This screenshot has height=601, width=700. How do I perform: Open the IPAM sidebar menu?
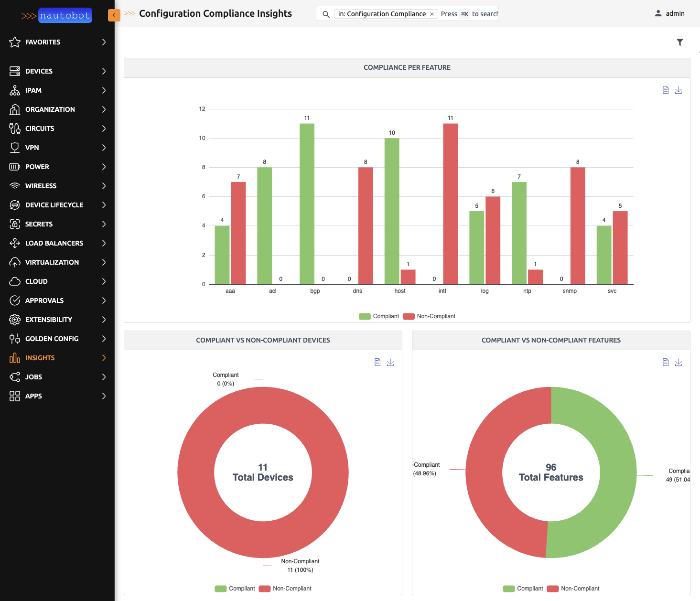click(x=33, y=90)
